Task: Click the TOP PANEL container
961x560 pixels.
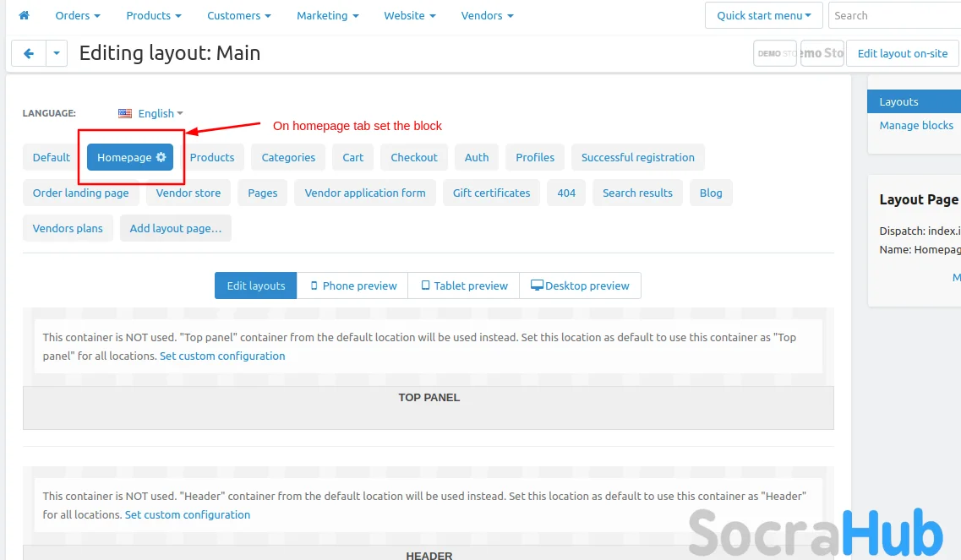Action: pos(429,408)
